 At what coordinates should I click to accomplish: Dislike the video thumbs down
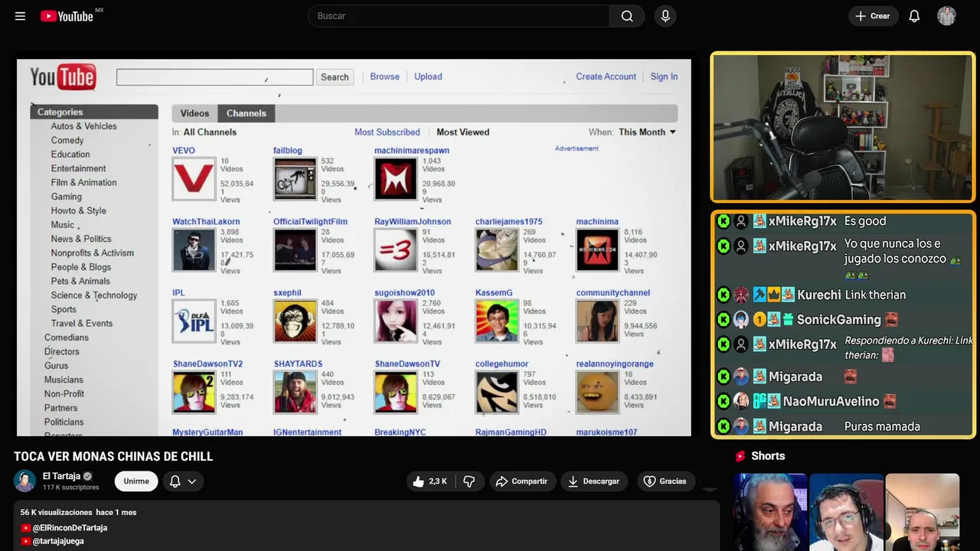[469, 481]
